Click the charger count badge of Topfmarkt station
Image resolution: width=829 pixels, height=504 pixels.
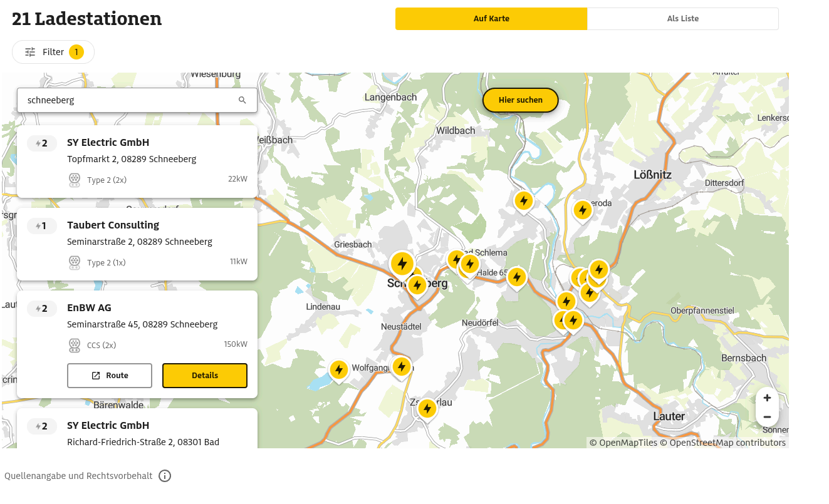41,143
